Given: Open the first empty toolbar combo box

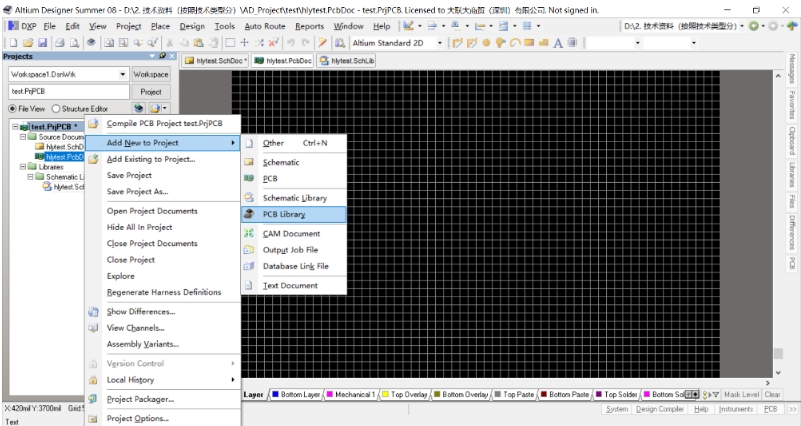Looking at the screenshot, I should point(638,43).
